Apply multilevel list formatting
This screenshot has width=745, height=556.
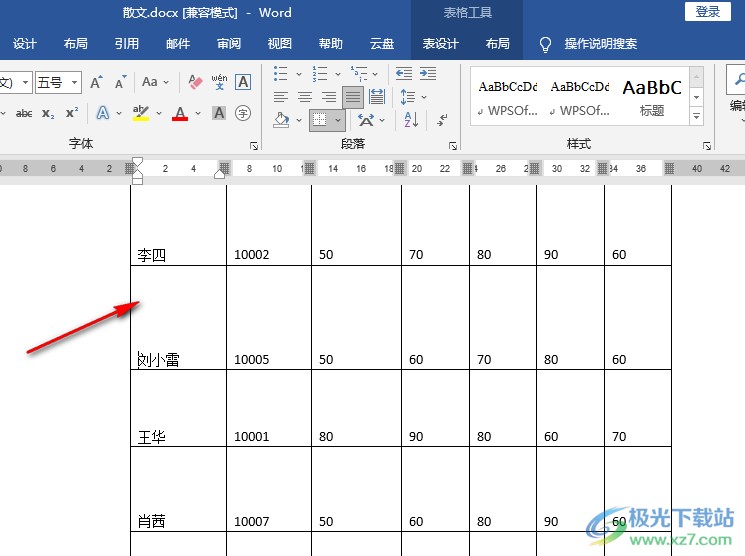click(x=359, y=74)
